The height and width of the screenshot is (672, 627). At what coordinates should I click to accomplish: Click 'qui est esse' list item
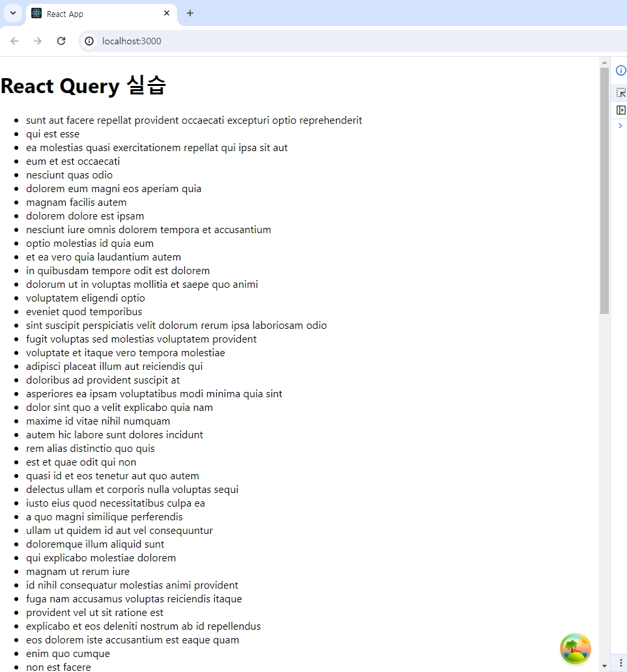(x=53, y=134)
